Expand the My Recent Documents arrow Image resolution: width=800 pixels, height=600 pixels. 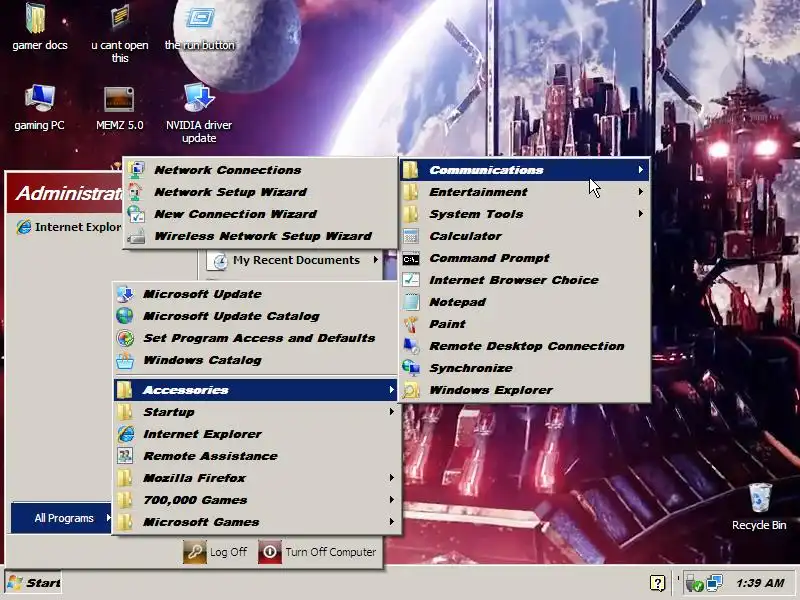376,260
